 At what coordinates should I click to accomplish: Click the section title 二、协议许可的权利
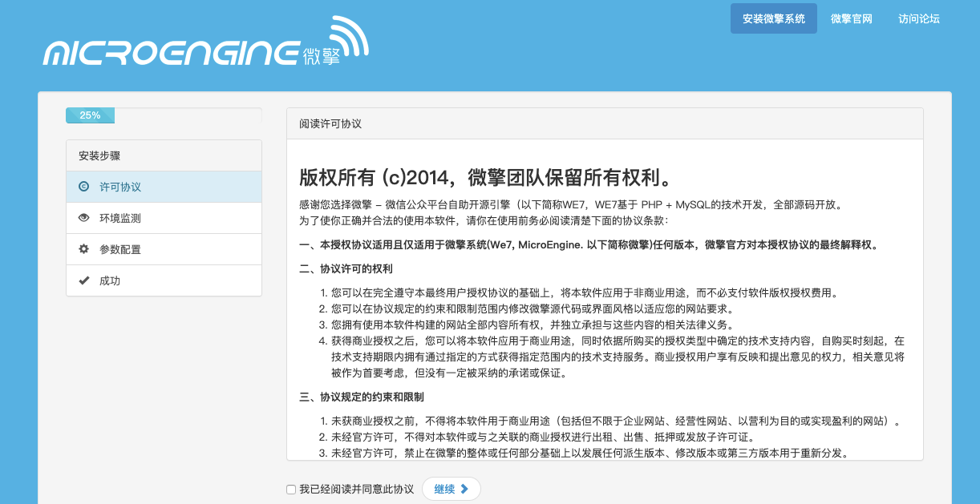pyautogui.click(x=346, y=268)
